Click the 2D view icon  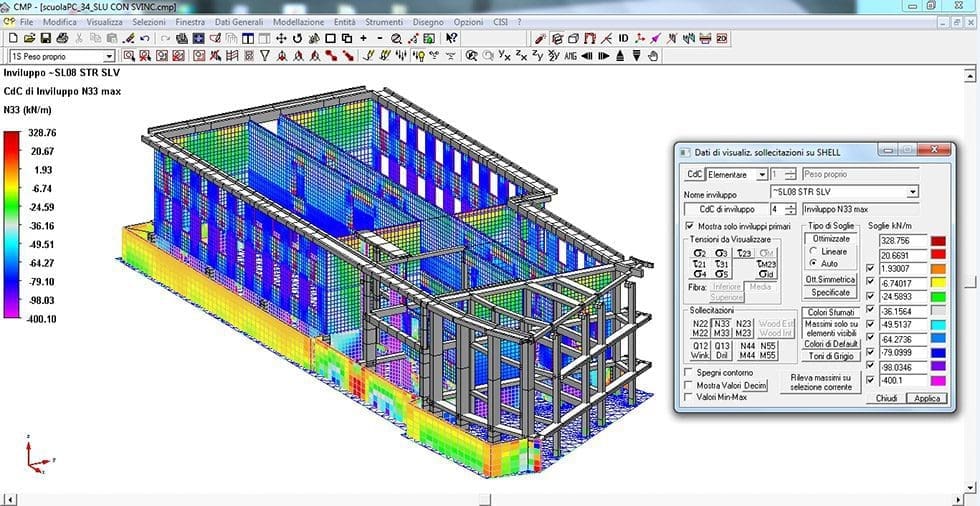click(721, 38)
